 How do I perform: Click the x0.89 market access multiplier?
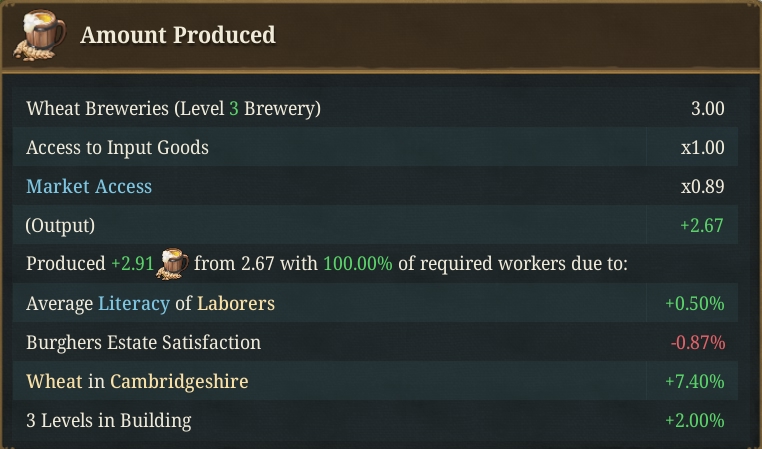click(x=702, y=187)
